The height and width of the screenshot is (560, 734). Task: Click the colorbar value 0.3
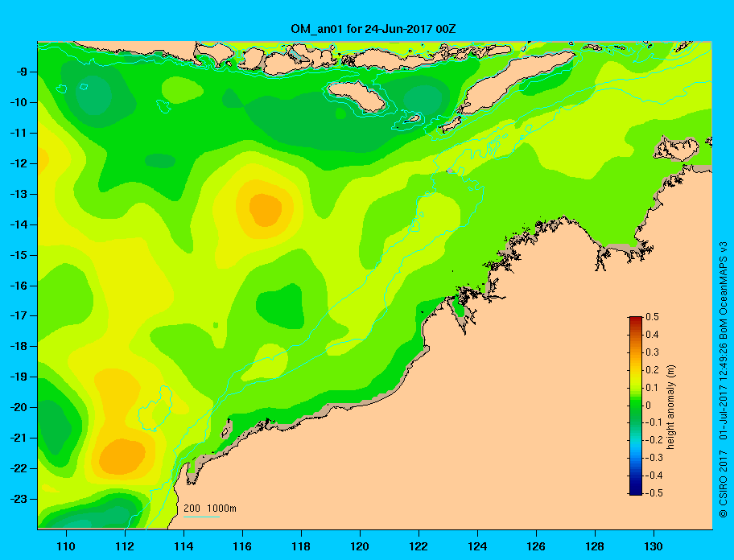(x=652, y=352)
